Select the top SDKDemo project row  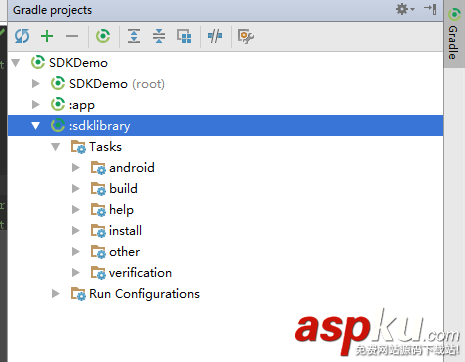point(225,63)
